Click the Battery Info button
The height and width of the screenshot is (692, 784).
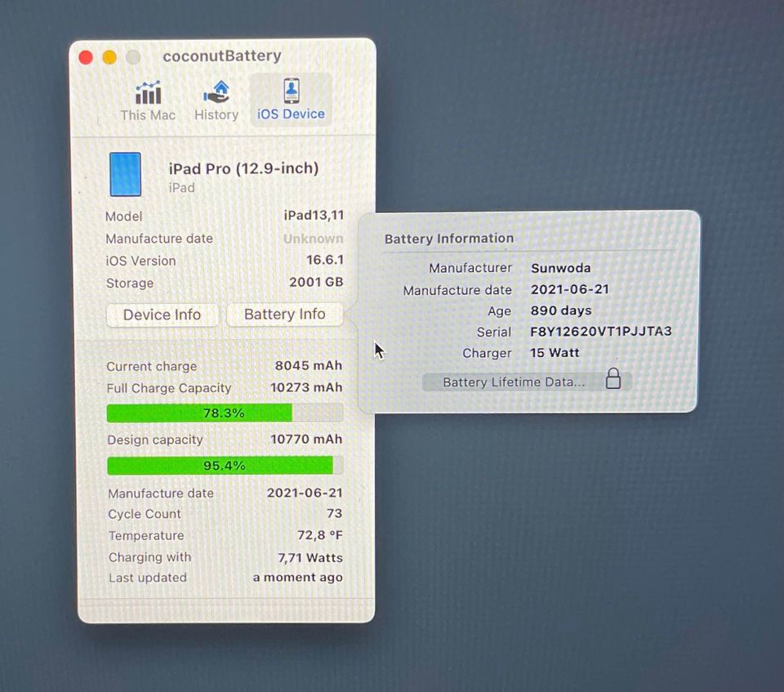click(284, 315)
